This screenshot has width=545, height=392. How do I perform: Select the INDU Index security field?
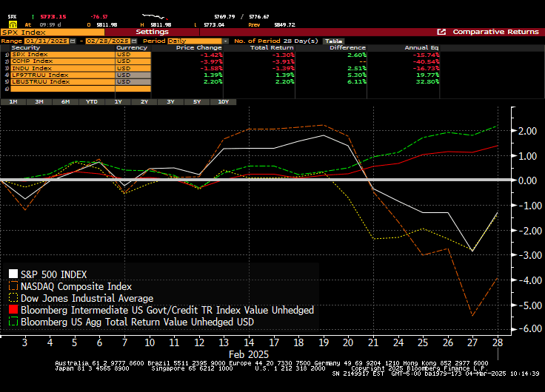(63, 68)
